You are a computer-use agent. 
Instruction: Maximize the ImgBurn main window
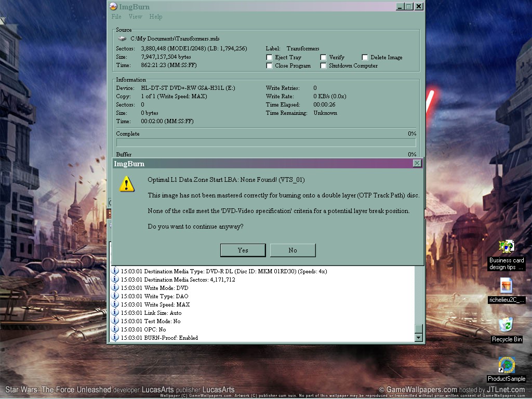[x=409, y=6]
